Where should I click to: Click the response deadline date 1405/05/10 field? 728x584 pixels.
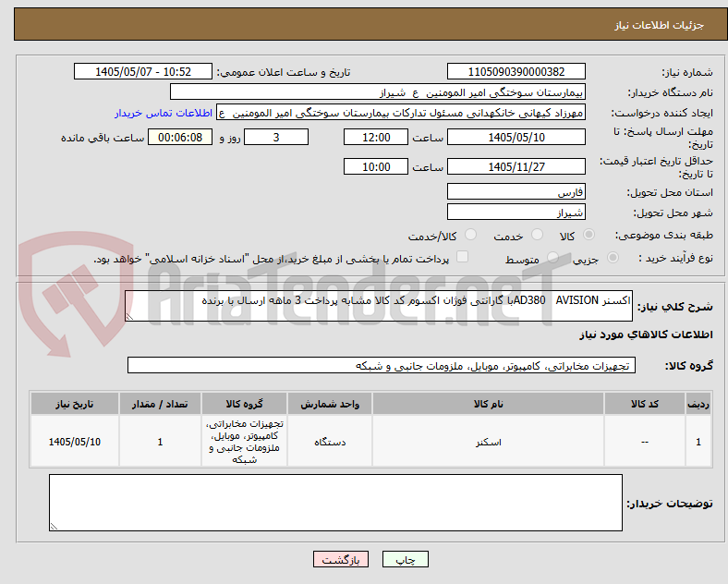(516, 138)
